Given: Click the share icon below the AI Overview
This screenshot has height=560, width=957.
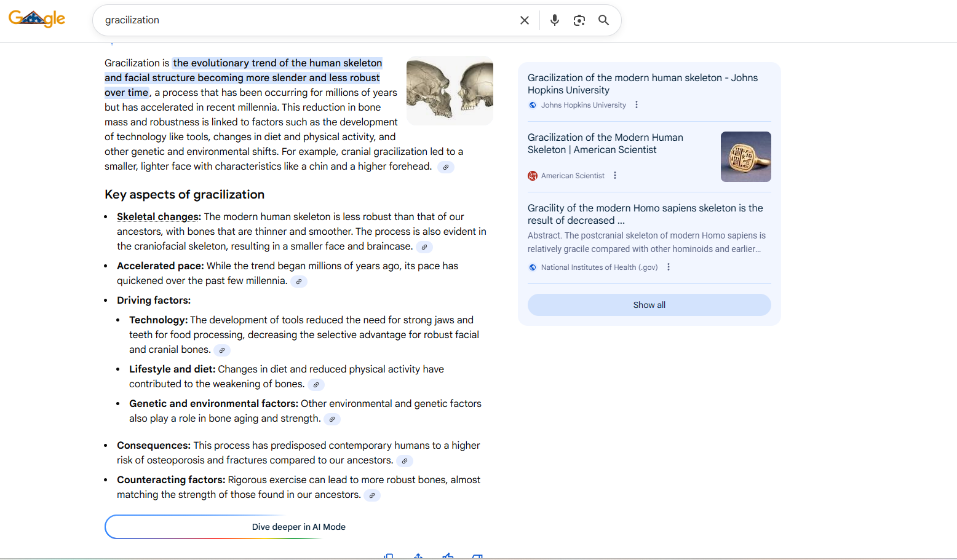Looking at the screenshot, I should pos(418,555).
